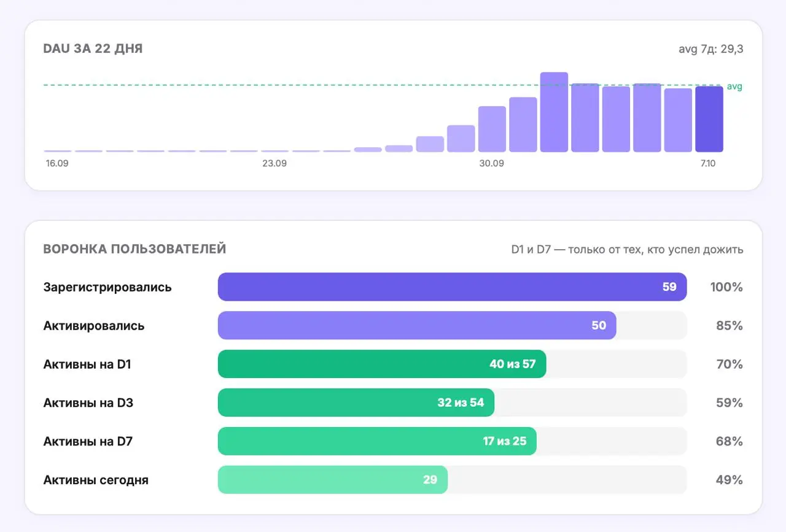Select the "Активны сегодня" row label
Screen dimensions: 786x532
tap(96, 480)
